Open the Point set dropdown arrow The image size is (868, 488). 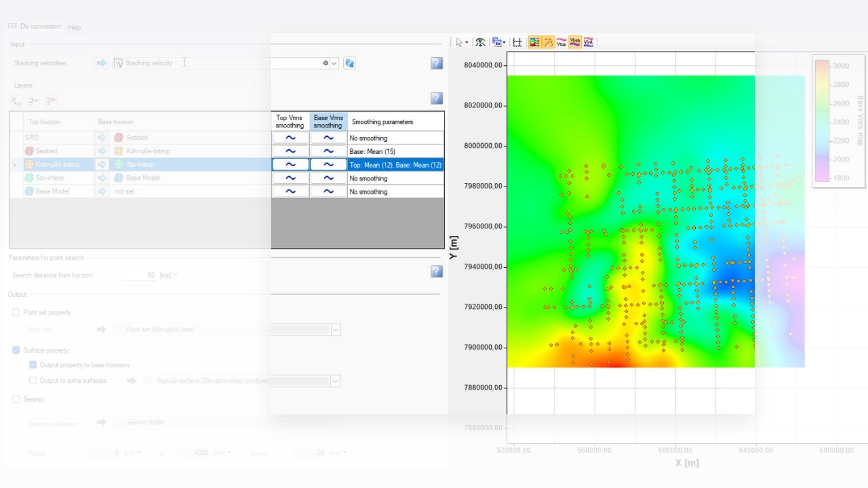(336, 329)
